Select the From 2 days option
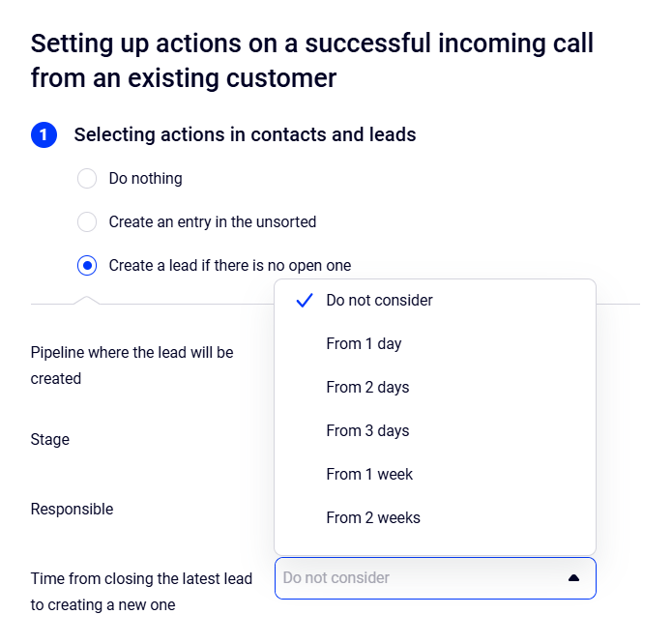The width and height of the screenshot is (672, 644). point(367,388)
